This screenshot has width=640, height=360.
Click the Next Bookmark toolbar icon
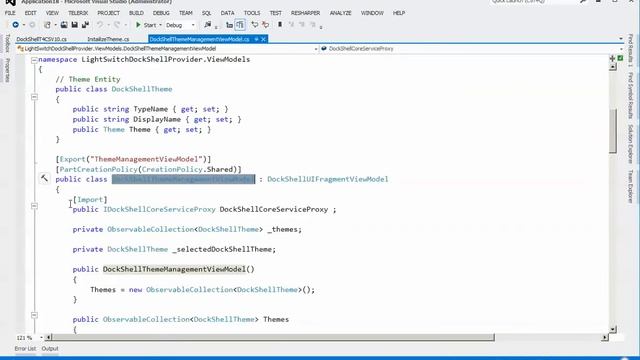pos(302,25)
